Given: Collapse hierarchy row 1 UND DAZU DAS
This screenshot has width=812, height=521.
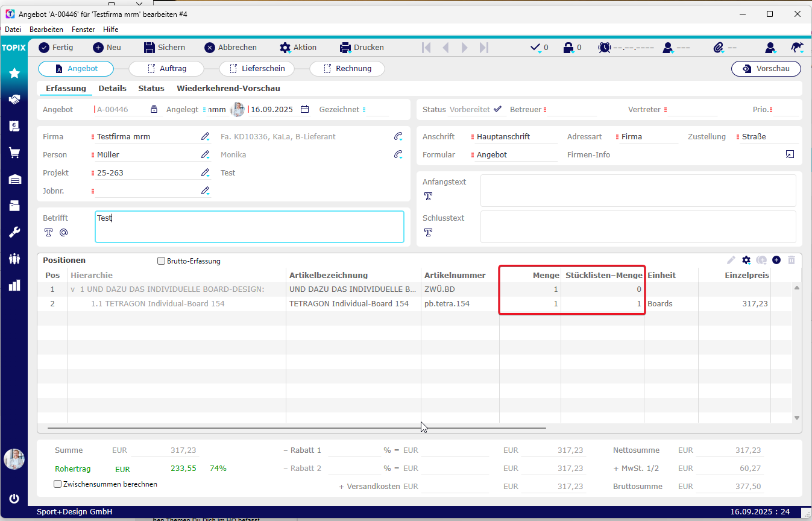Looking at the screenshot, I should click(x=73, y=289).
